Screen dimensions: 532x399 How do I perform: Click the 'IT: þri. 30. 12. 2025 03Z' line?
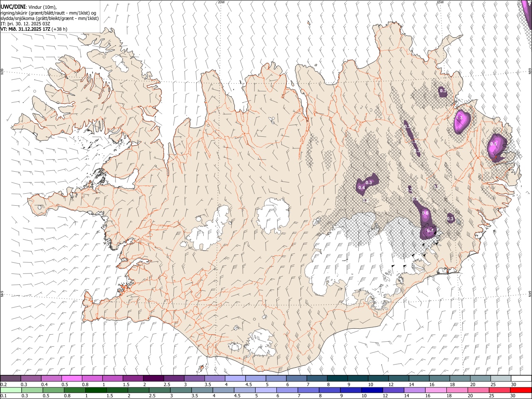pos(25,24)
